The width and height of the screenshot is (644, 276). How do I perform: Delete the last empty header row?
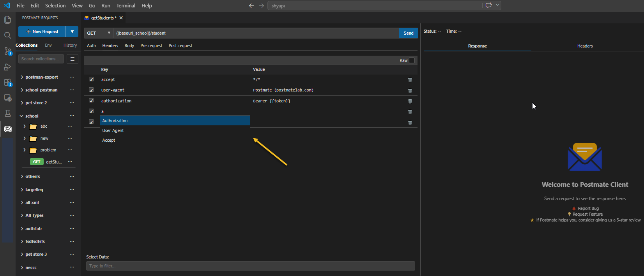click(410, 123)
